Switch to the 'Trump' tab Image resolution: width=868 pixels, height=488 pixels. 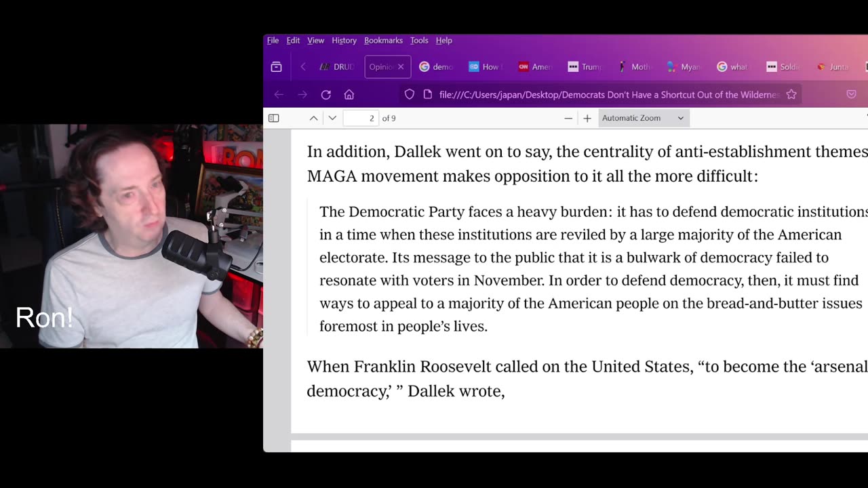click(585, 67)
